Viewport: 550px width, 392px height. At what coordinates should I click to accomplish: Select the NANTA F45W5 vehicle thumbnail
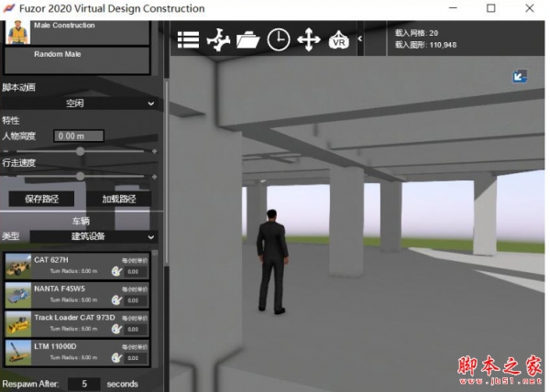click(18, 295)
